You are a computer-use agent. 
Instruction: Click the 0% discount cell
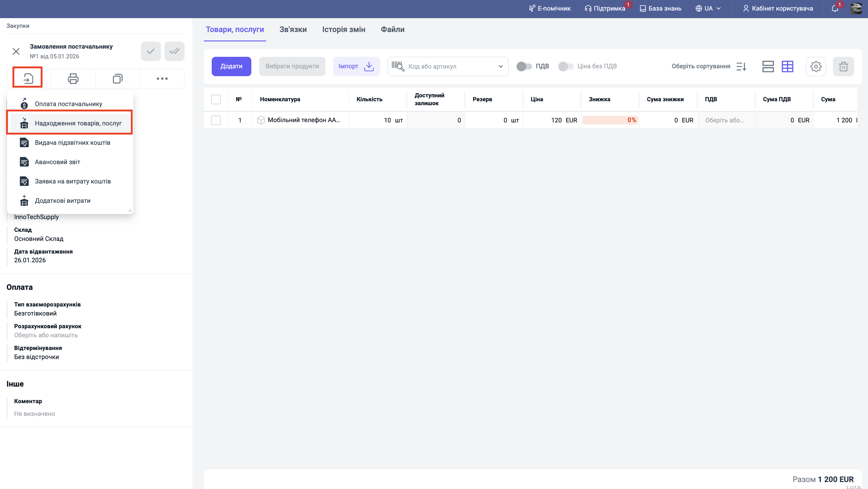610,120
